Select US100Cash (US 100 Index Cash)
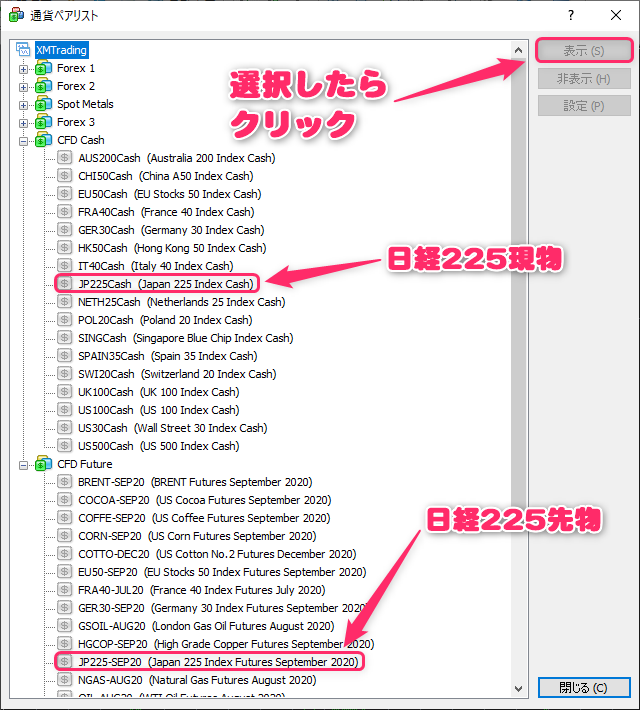 [159, 410]
